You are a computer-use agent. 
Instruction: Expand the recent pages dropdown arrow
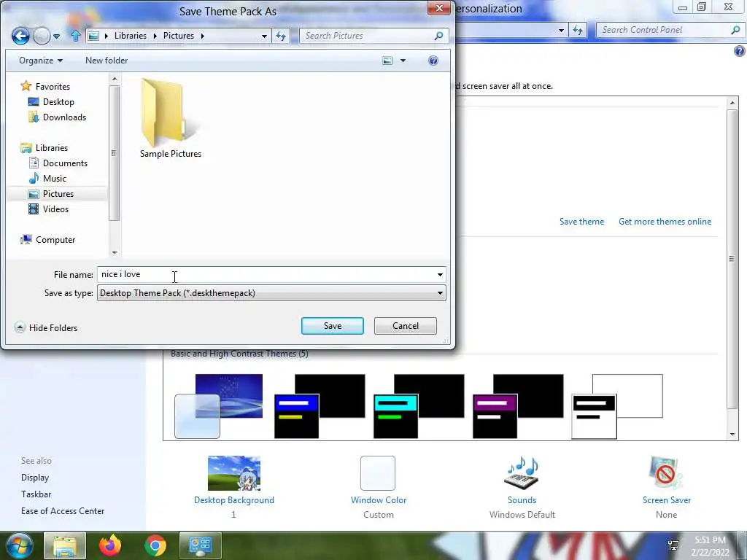[57, 36]
